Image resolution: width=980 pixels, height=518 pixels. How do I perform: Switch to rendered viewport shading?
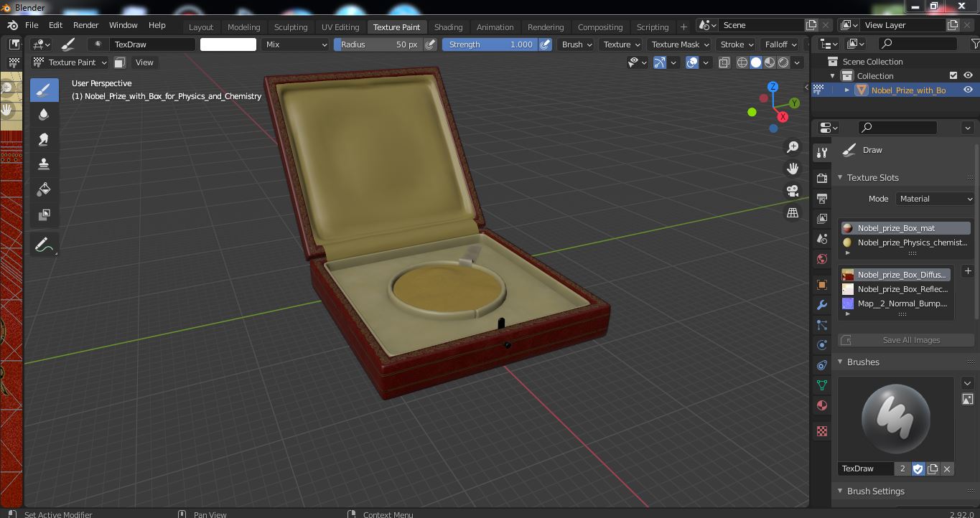(x=783, y=62)
